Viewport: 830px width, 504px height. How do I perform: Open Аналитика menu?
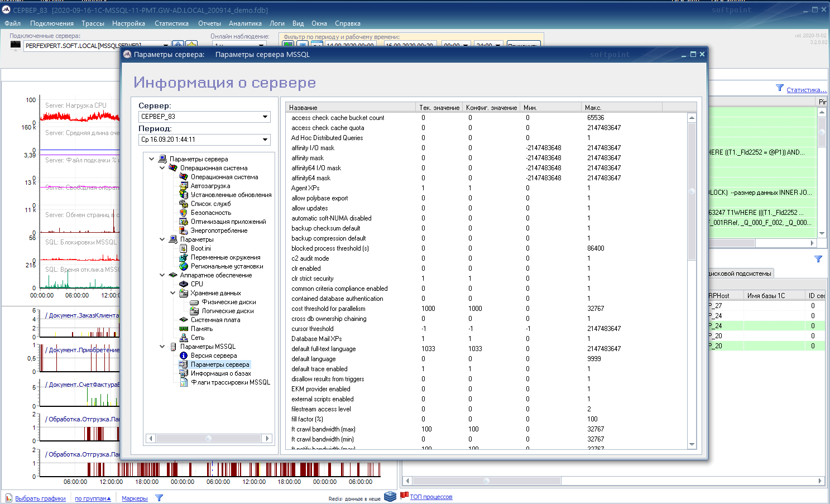pyautogui.click(x=245, y=23)
